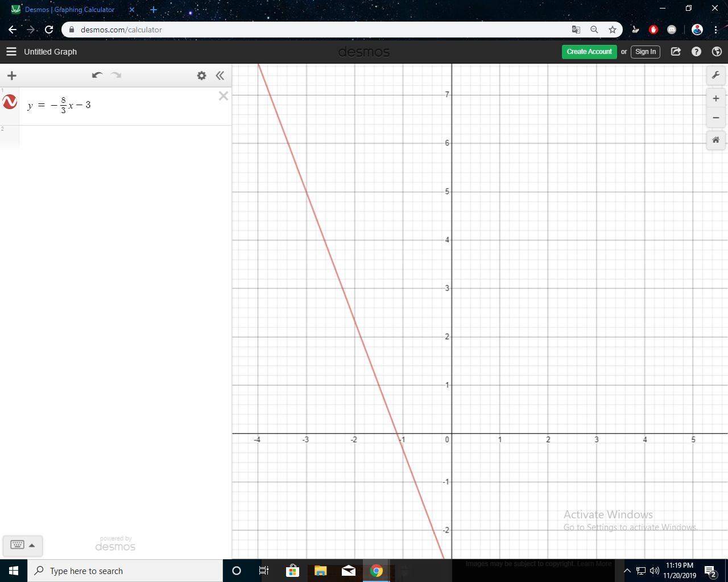Open Google Translate page icon

pyautogui.click(x=576, y=30)
